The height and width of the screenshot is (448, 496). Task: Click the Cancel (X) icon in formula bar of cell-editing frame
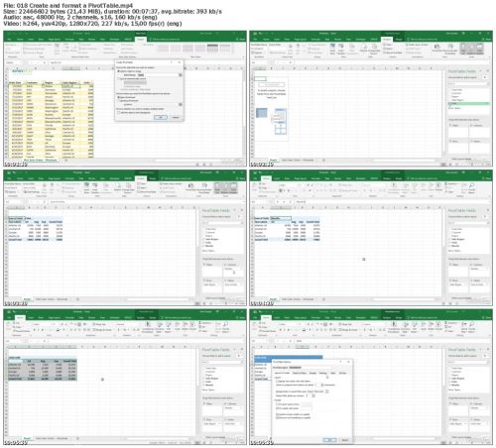click(278, 202)
